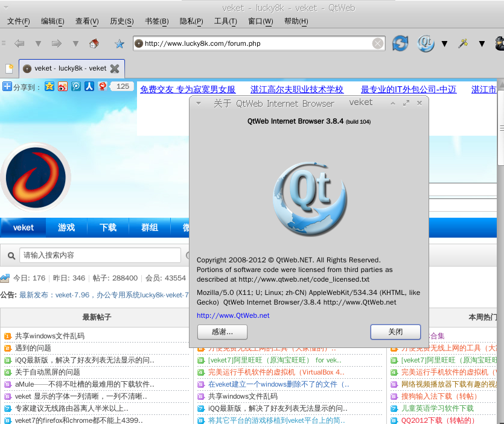Open post 儿童英语学习软件下载
The height and width of the screenshot is (424, 504).
[x=438, y=408]
